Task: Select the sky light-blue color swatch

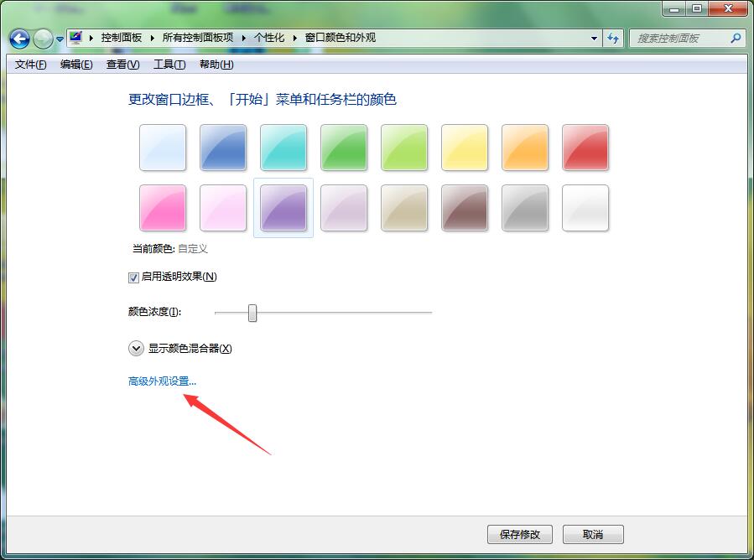Action: 163,148
